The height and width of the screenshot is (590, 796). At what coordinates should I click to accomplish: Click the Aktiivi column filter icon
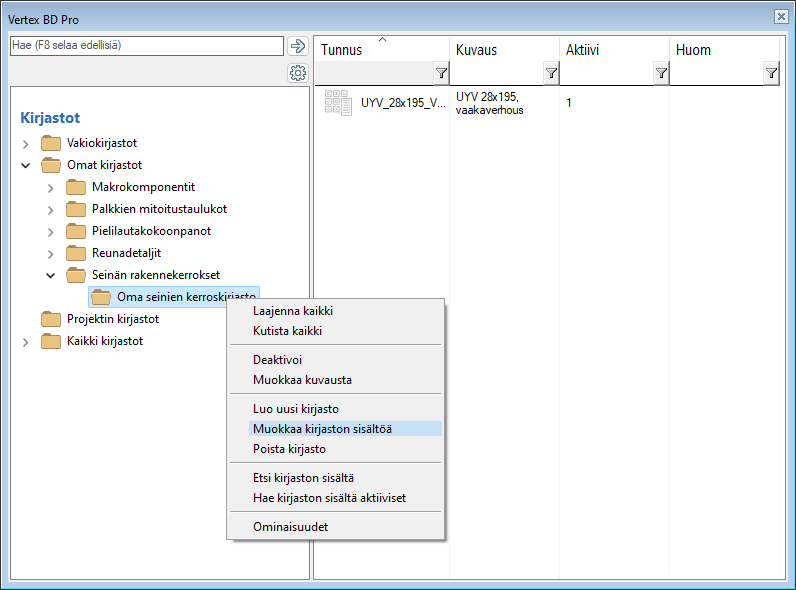pos(661,73)
